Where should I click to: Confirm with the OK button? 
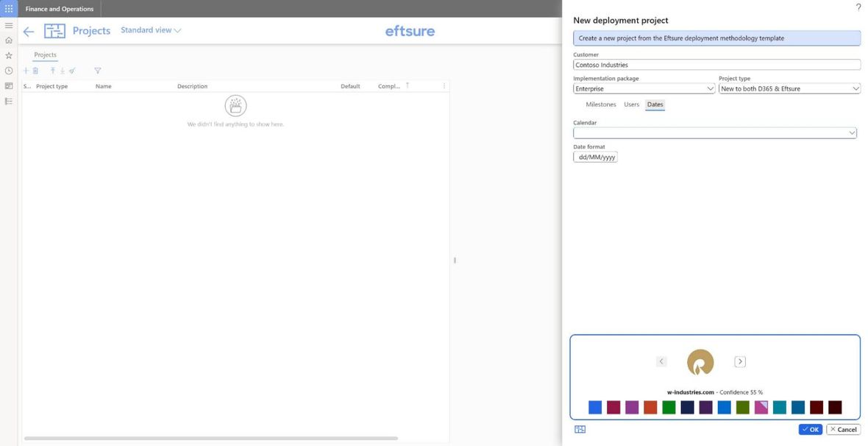[811, 429]
